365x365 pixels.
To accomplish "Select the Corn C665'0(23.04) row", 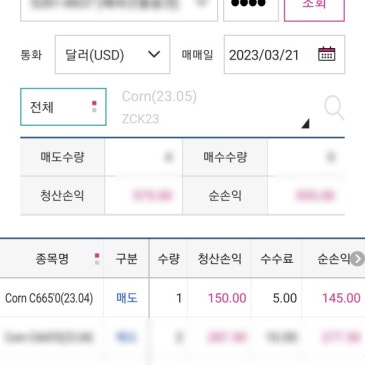I will pos(182,298).
